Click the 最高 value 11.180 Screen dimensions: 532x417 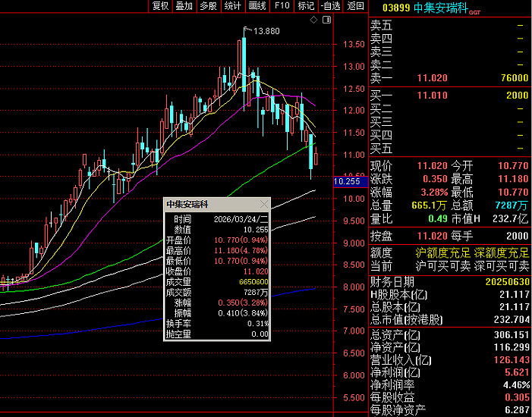coord(513,179)
